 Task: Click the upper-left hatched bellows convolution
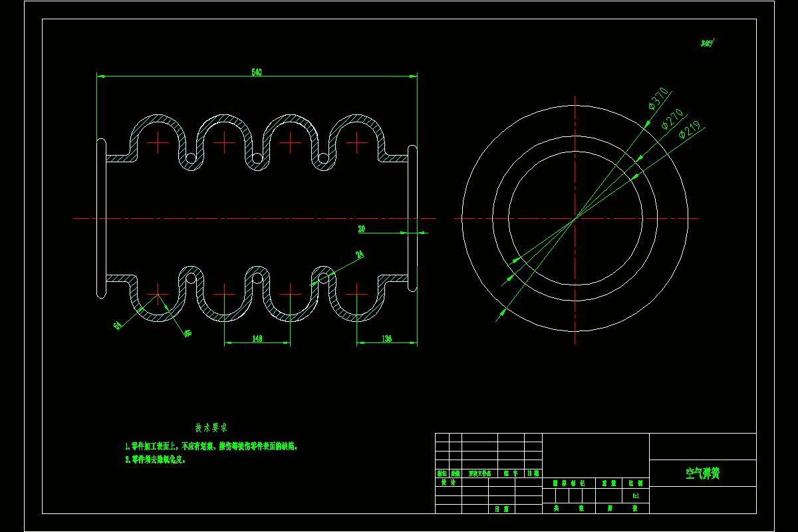point(158,118)
